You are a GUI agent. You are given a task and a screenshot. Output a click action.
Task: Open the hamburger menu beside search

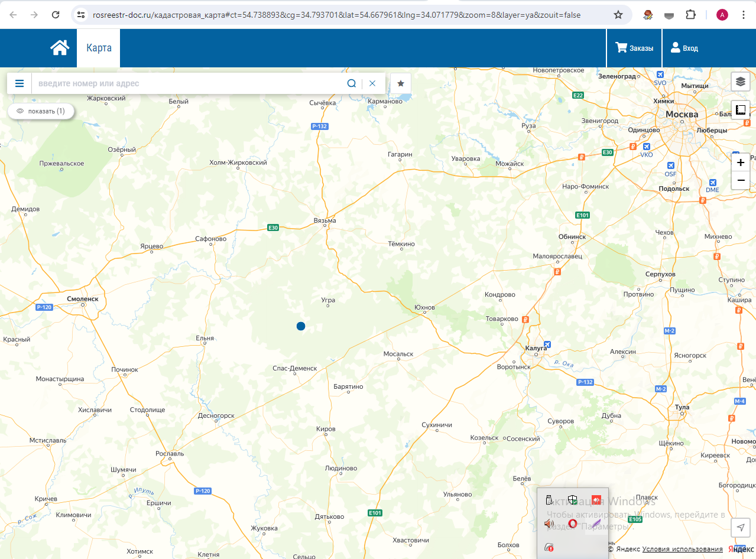[20, 83]
